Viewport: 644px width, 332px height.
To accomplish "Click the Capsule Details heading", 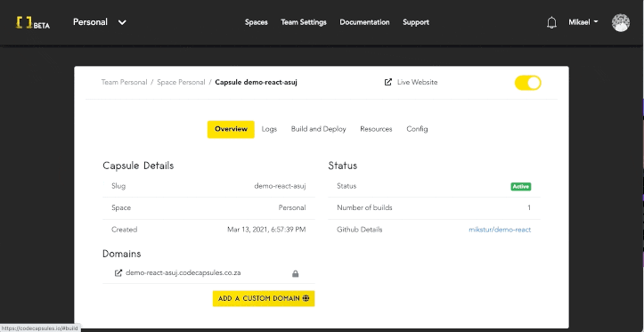I will [138, 166].
